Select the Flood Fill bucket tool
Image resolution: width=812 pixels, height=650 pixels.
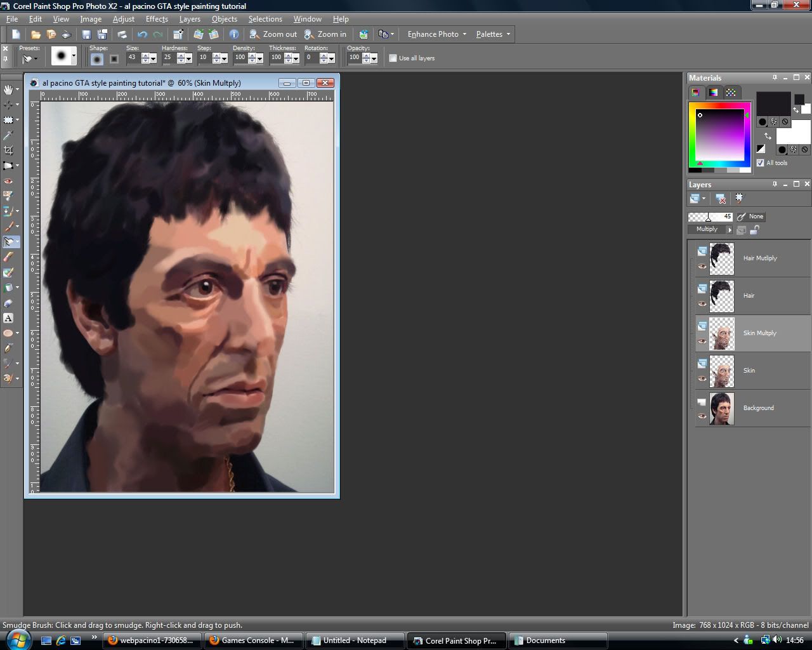(8, 288)
